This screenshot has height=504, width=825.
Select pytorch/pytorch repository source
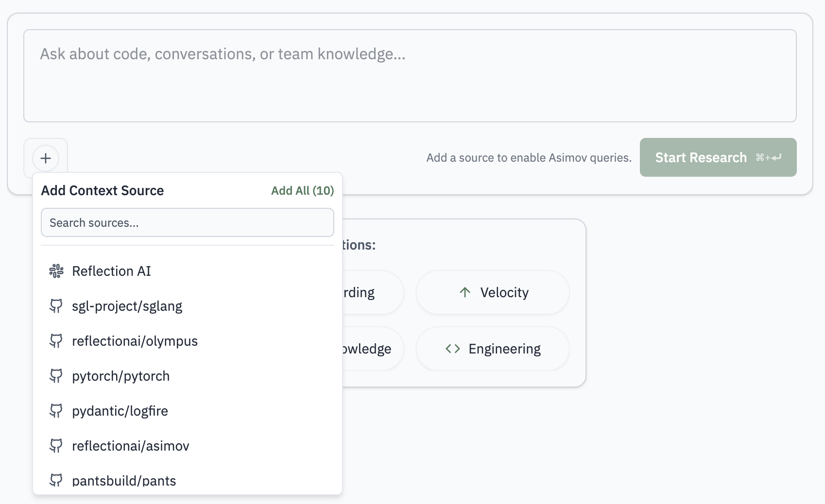click(121, 376)
